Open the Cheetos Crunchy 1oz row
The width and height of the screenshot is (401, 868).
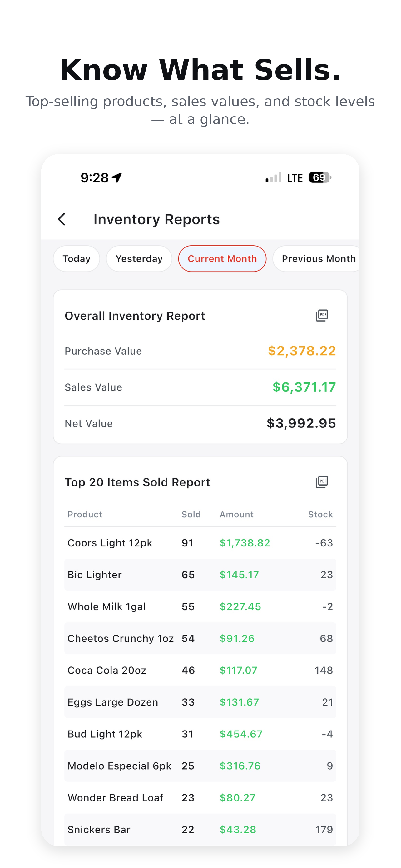click(200, 638)
